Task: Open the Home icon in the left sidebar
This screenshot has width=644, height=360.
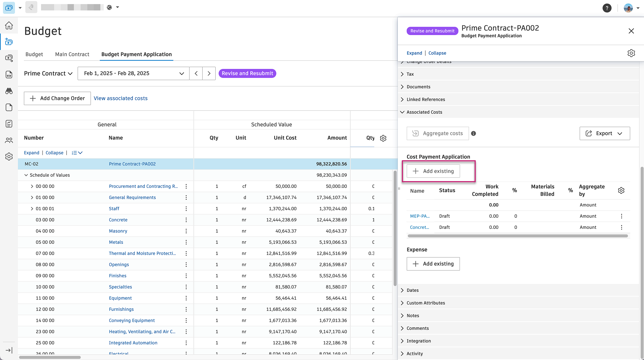Action: coord(9,25)
